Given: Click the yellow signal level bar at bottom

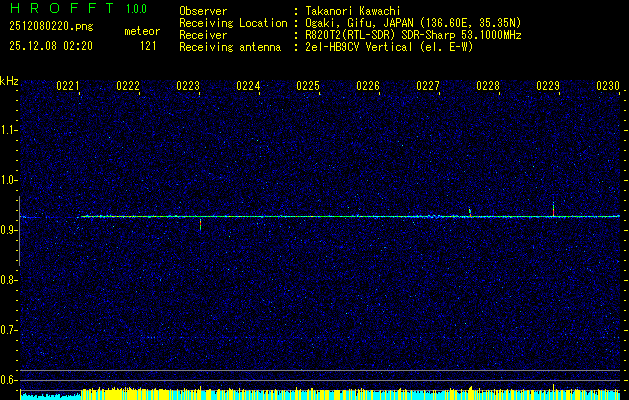Looking at the screenshot, I should point(300,394).
